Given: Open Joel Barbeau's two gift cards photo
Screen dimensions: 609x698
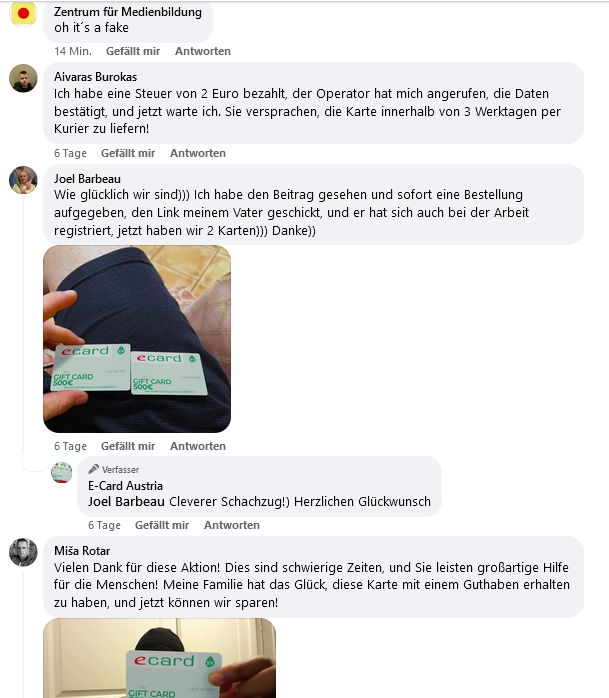Looking at the screenshot, I should (x=137, y=339).
